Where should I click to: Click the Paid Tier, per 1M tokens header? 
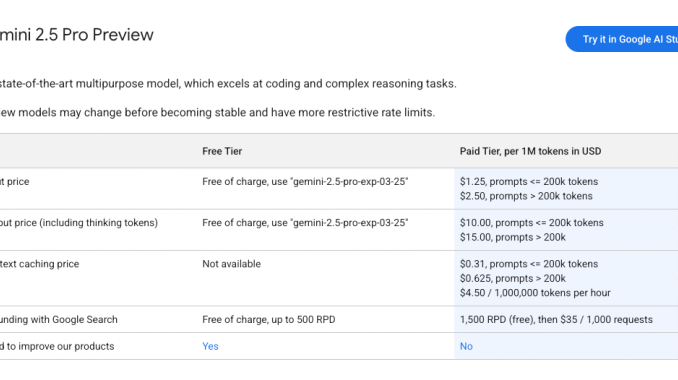coord(530,151)
